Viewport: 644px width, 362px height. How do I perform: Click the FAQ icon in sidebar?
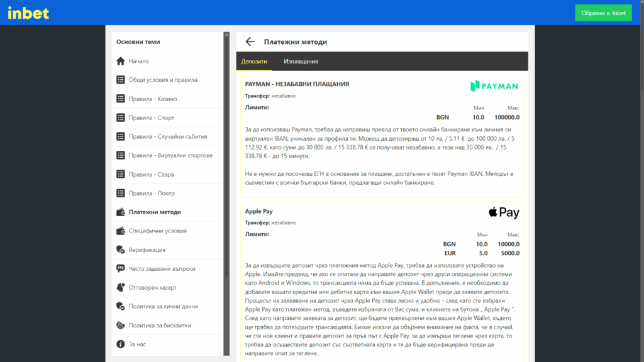pos(121,268)
